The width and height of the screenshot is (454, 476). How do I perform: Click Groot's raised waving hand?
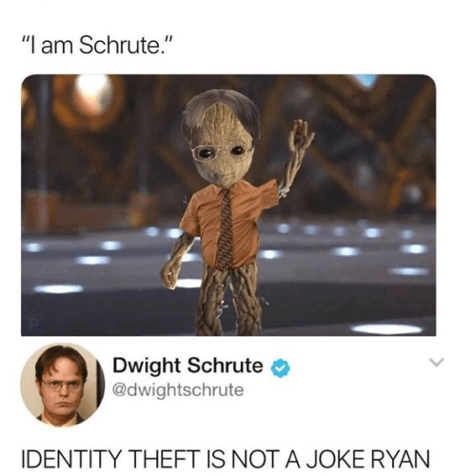coord(303,135)
